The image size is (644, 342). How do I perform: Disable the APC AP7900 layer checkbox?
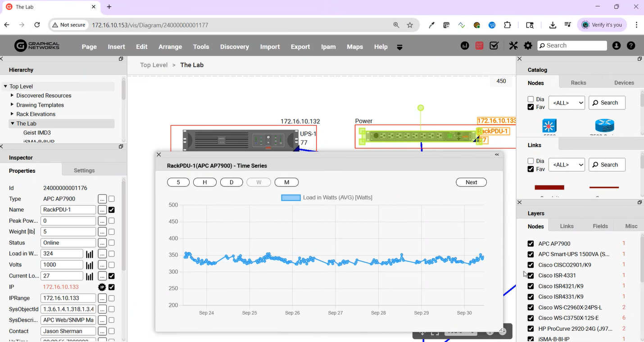pyautogui.click(x=531, y=243)
